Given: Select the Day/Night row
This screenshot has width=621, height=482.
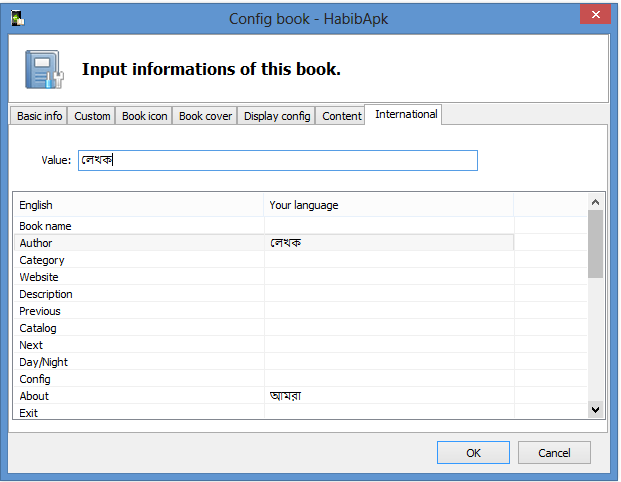Looking at the screenshot, I should (x=264, y=362).
